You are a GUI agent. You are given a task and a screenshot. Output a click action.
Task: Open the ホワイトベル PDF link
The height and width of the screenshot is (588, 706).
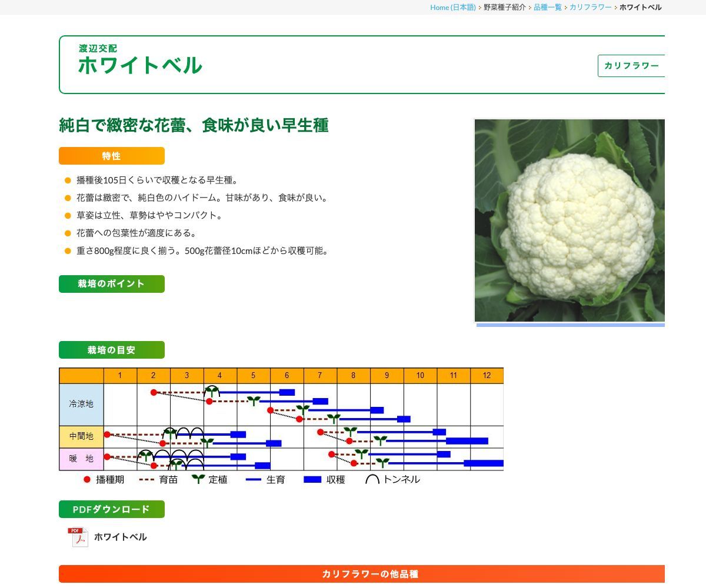[x=120, y=537]
